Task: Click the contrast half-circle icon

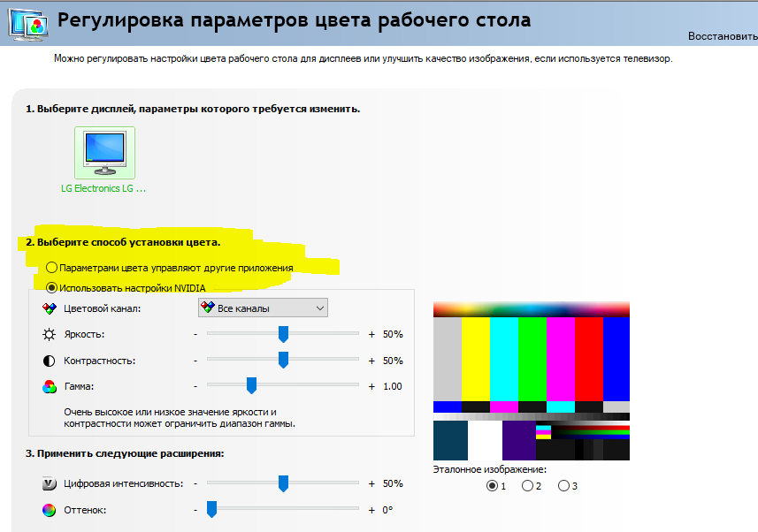Action: [x=50, y=361]
